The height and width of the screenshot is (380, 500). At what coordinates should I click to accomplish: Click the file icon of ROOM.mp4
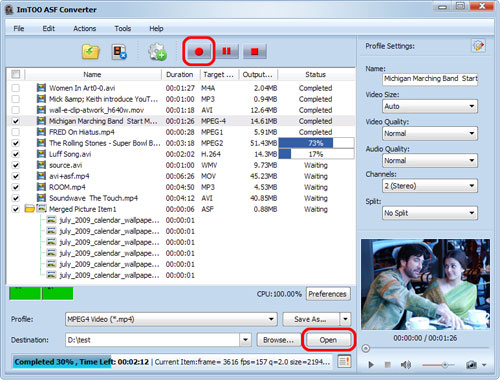(41, 187)
